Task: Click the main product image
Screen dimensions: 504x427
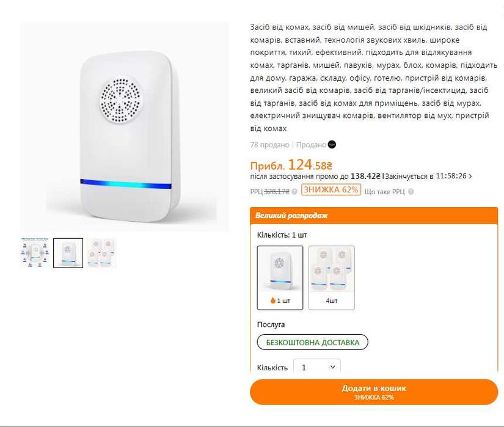Action: [x=125, y=127]
